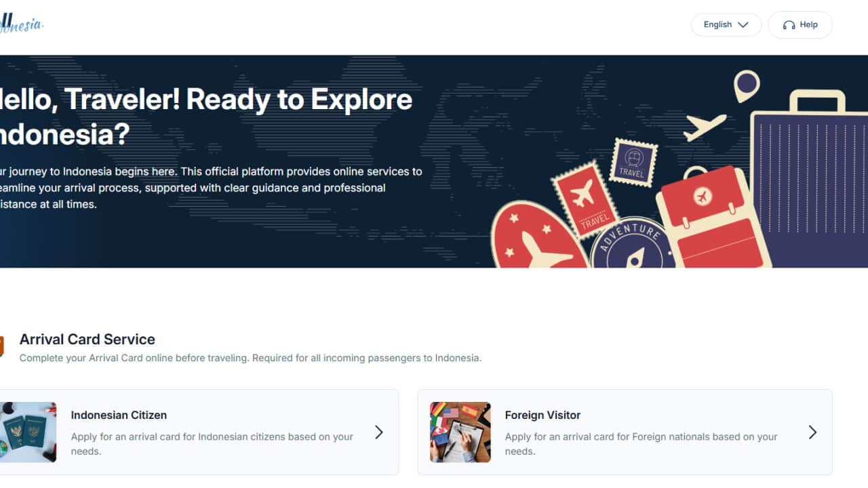Click the Arrival Card Service heading
The image size is (868, 488).
(x=87, y=340)
